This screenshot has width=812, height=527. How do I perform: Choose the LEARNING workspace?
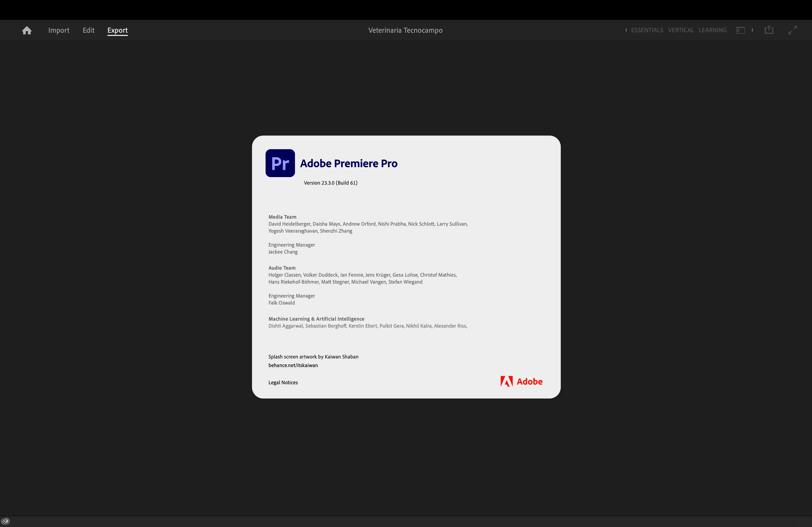click(x=712, y=30)
